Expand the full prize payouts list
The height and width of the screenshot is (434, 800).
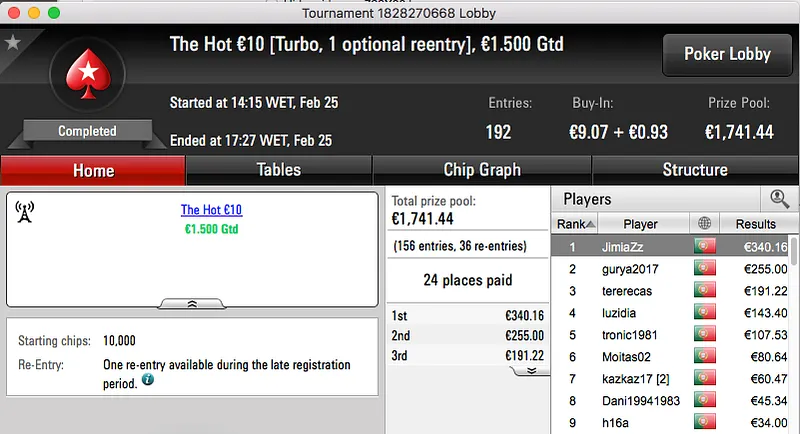[x=531, y=370]
